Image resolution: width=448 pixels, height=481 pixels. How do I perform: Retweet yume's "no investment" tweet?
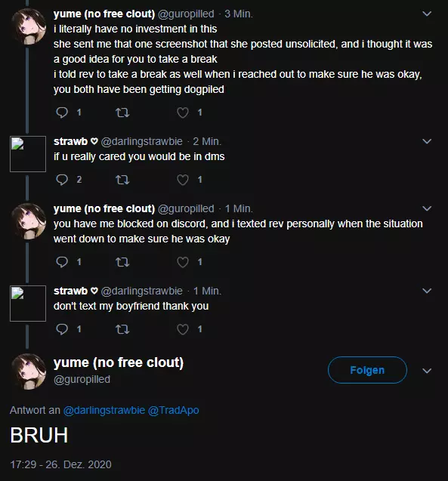122,113
